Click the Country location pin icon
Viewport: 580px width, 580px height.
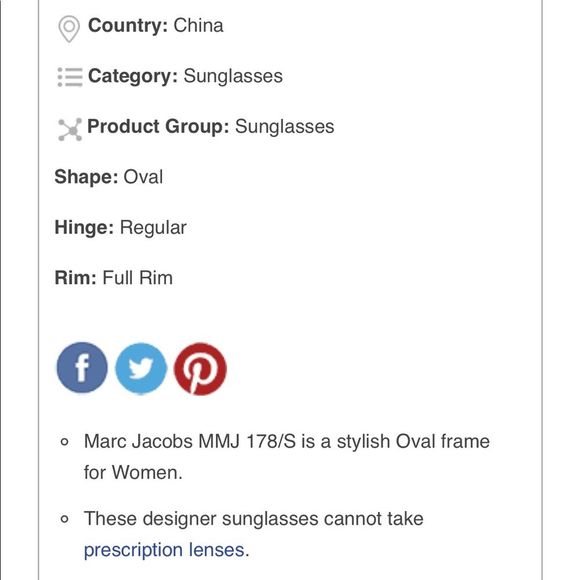click(x=69, y=29)
